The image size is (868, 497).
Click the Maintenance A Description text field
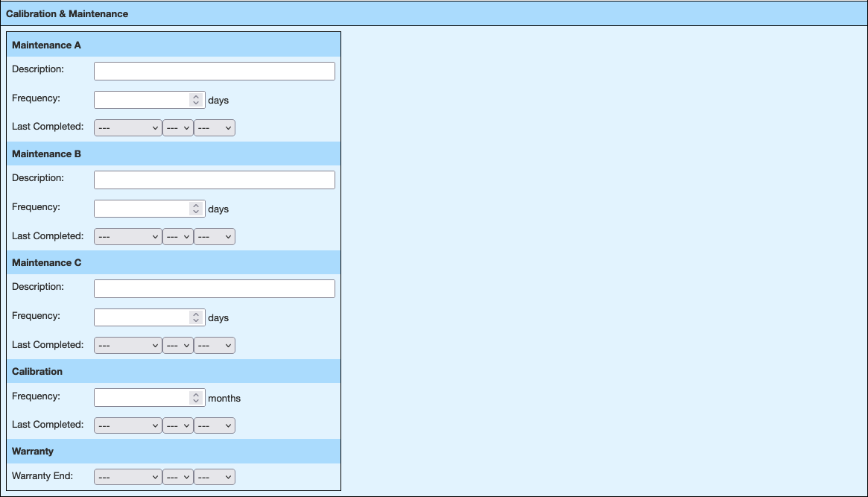[x=214, y=71]
